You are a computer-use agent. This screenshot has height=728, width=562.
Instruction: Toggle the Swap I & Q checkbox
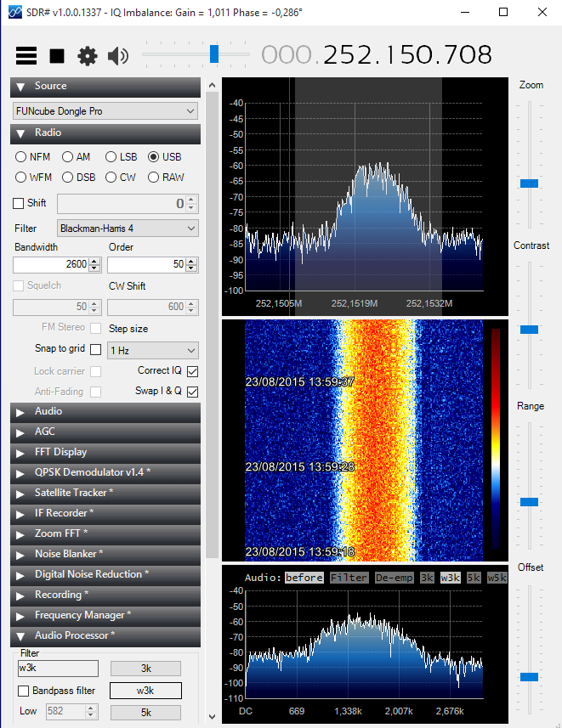coord(192,392)
